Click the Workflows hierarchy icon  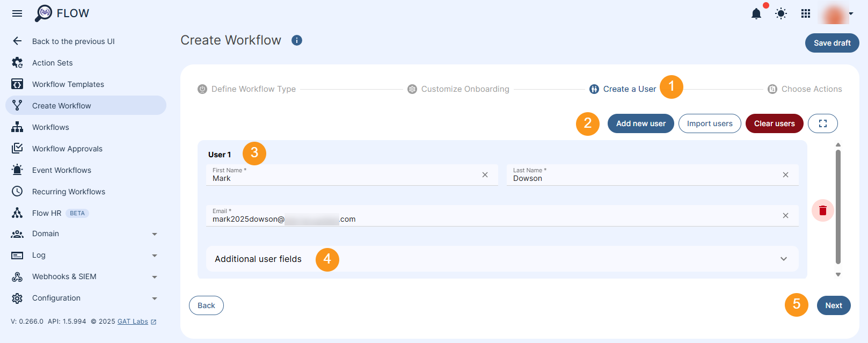pyautogui.click(x=17, y=127)
